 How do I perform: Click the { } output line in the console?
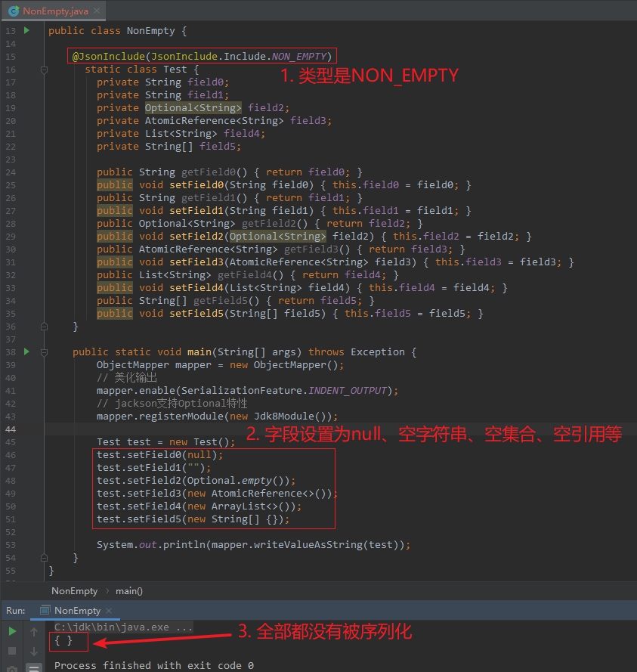63,641
